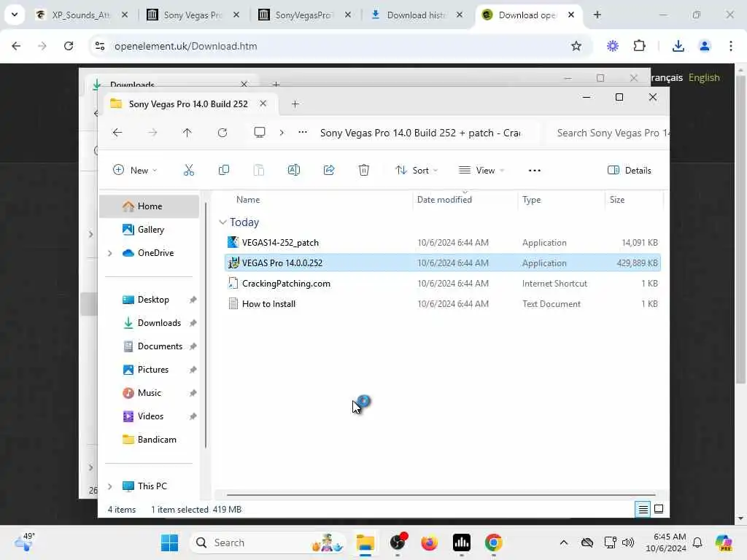
Task: Click the PC monitor icon in address bar
Action: [260, 133]
